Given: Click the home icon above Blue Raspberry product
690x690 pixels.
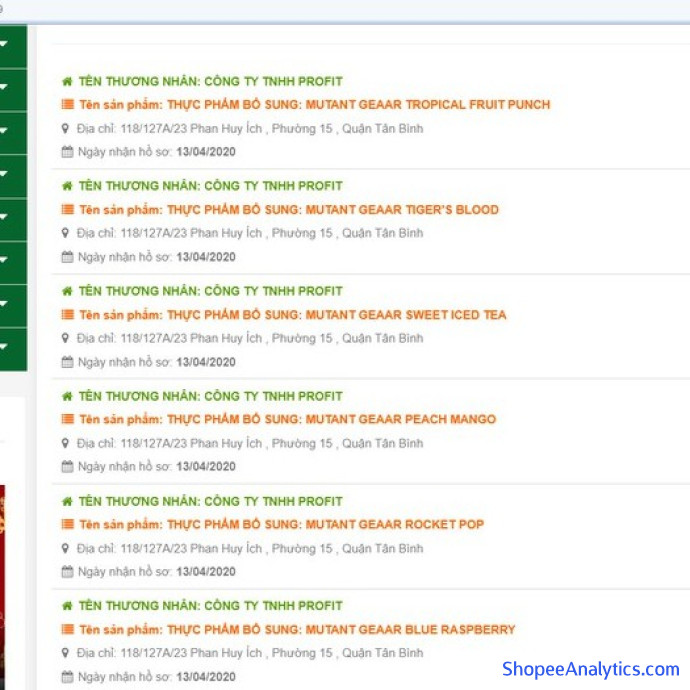Looking at the screenshot, I should [x=67, y=606].
